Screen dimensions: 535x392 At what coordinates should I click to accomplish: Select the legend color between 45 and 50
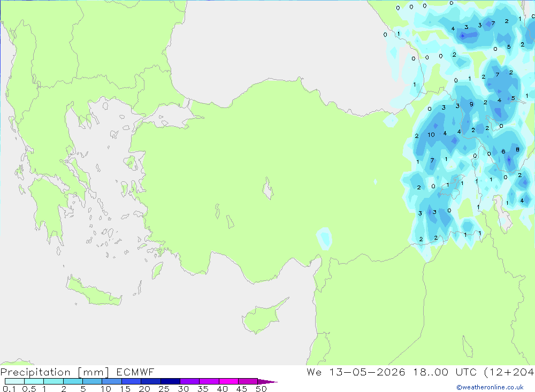(x=248, y=381)
